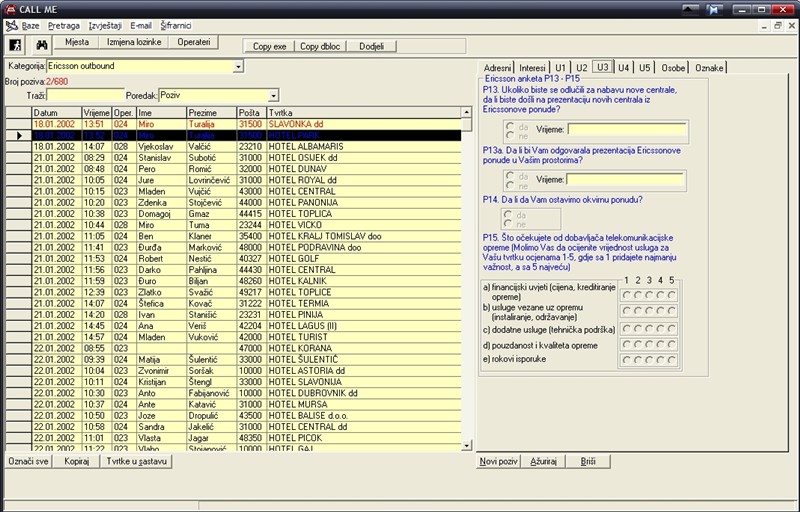This screenshot has width=800, height=512.
Task: Click the Novi poziv button
Action: pyautogui.click(x=498, y=462)
